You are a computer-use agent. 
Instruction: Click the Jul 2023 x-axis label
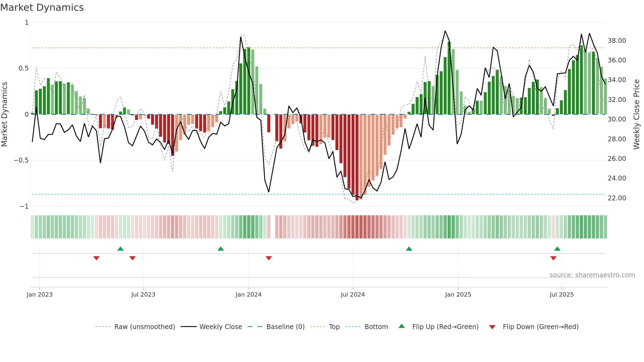(143, 294)
